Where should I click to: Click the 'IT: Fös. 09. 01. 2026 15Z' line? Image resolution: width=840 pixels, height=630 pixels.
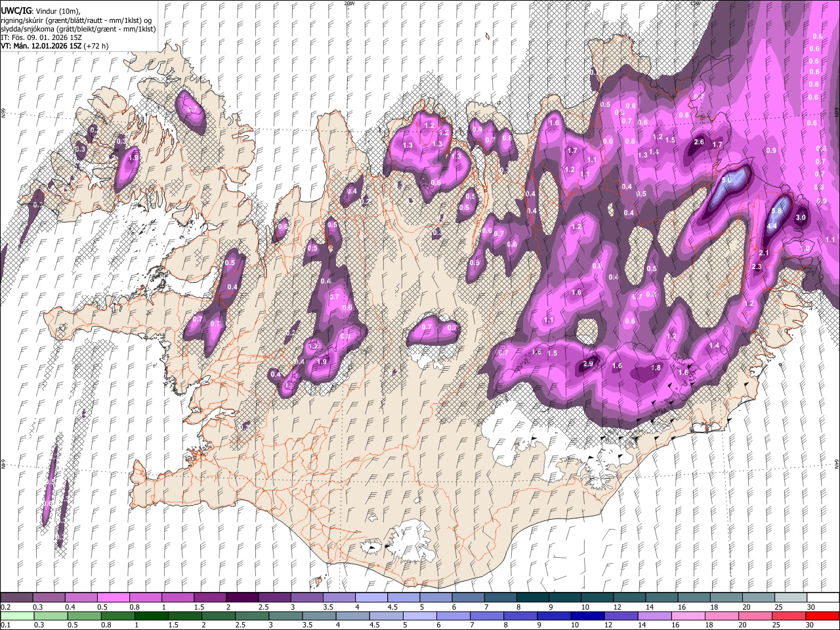[x=41, y=37]
